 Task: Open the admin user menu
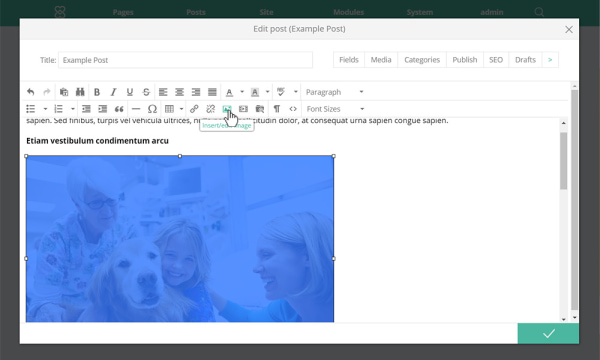point(492,12)
